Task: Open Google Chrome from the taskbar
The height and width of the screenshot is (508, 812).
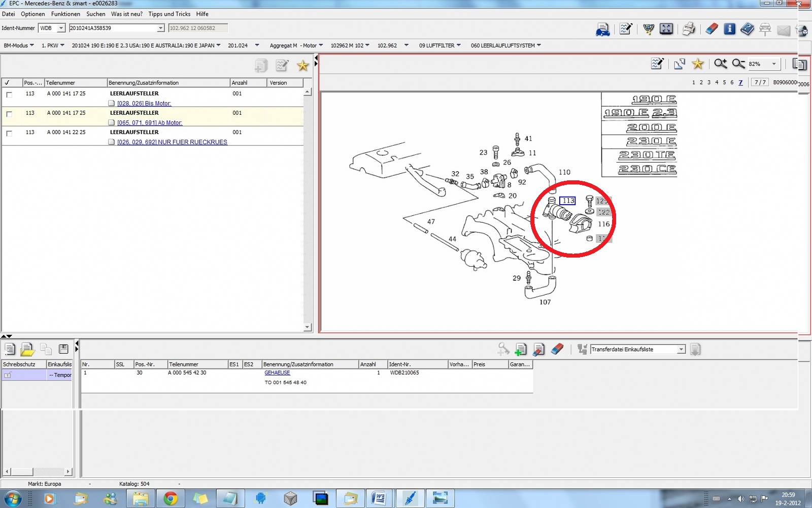Action: tap(171, 498)
